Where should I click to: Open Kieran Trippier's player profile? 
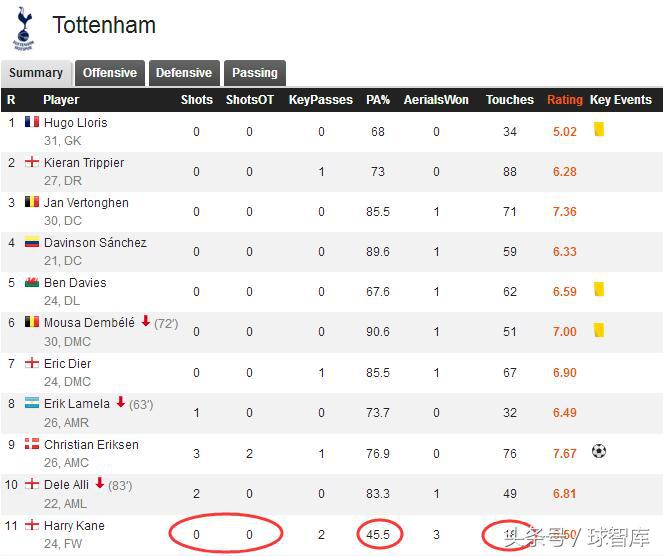coord(84,163)
